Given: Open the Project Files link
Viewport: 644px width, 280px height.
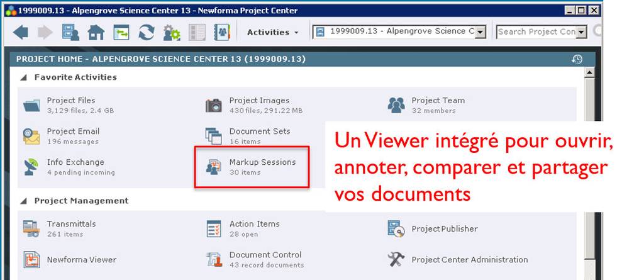Looking at the screenshot, I should pos(71,100).
